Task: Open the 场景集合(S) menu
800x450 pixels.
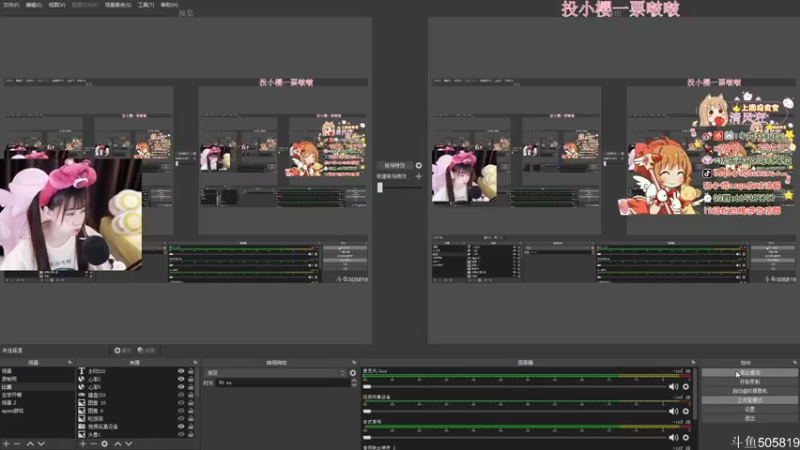Action: point(118,5)
